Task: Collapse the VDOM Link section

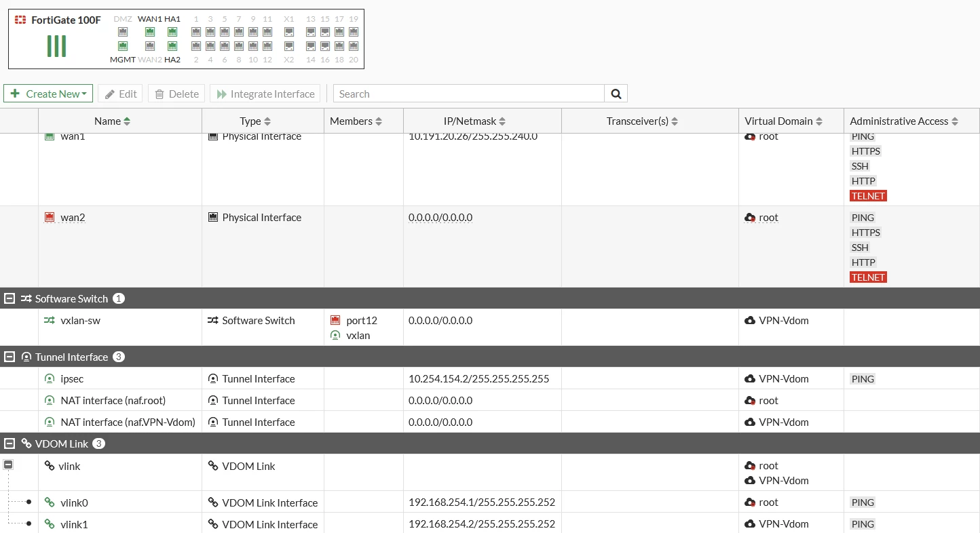Action: coord(10,443)
